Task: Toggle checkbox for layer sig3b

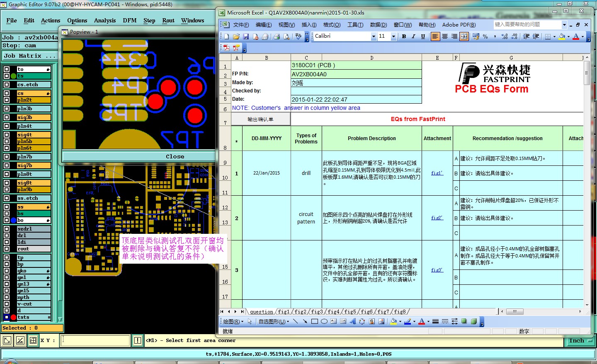Action: point(7,117)
